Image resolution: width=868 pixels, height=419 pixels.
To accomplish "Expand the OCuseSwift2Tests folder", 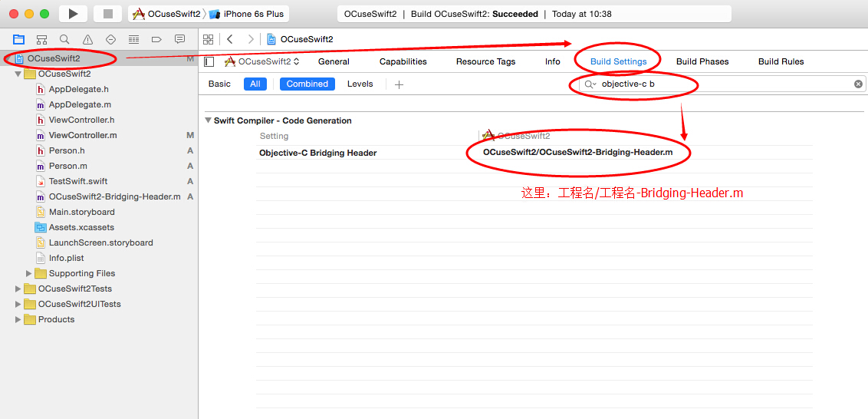I will tap(18, 289).
